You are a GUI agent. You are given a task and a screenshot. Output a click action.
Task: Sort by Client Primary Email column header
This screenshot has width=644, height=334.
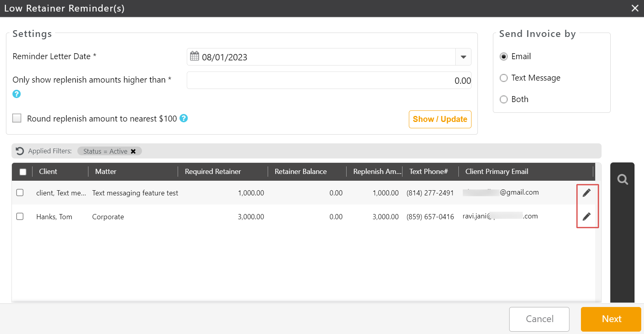click(496, 172)
